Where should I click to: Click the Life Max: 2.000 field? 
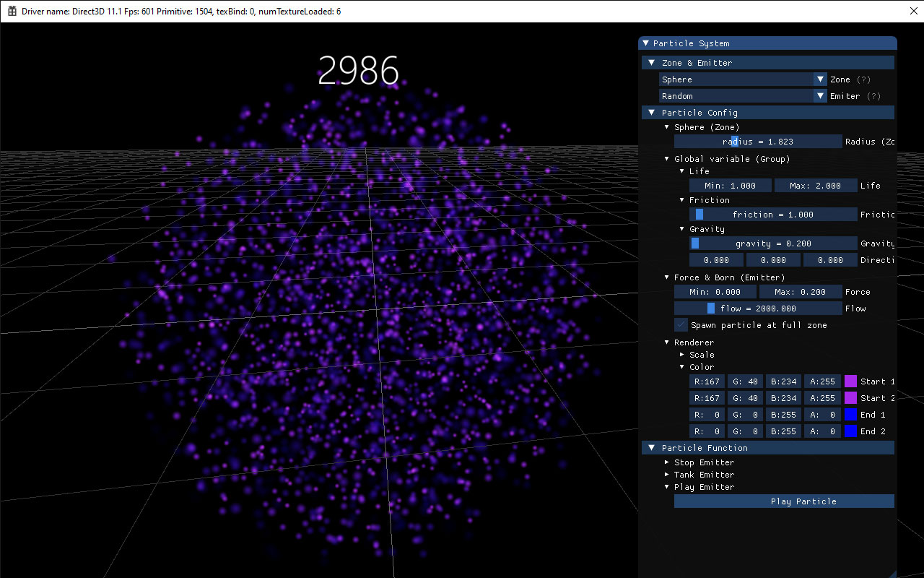(816, 186)
